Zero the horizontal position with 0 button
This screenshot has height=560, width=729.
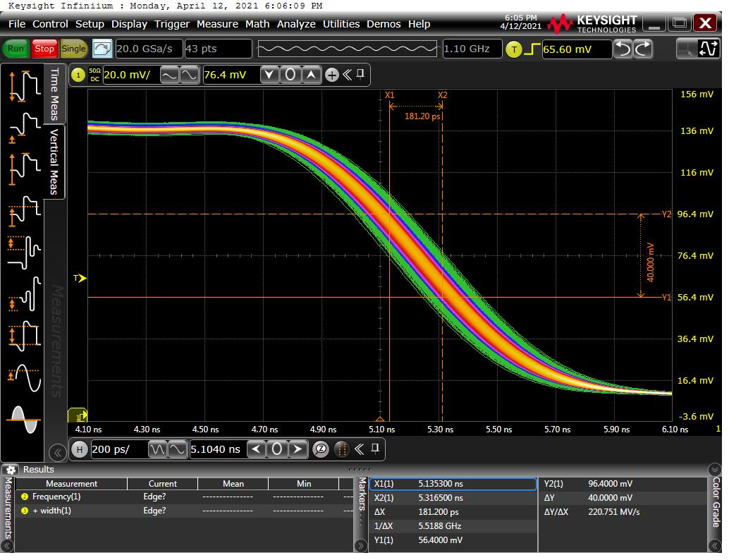(x=278, y=449)
